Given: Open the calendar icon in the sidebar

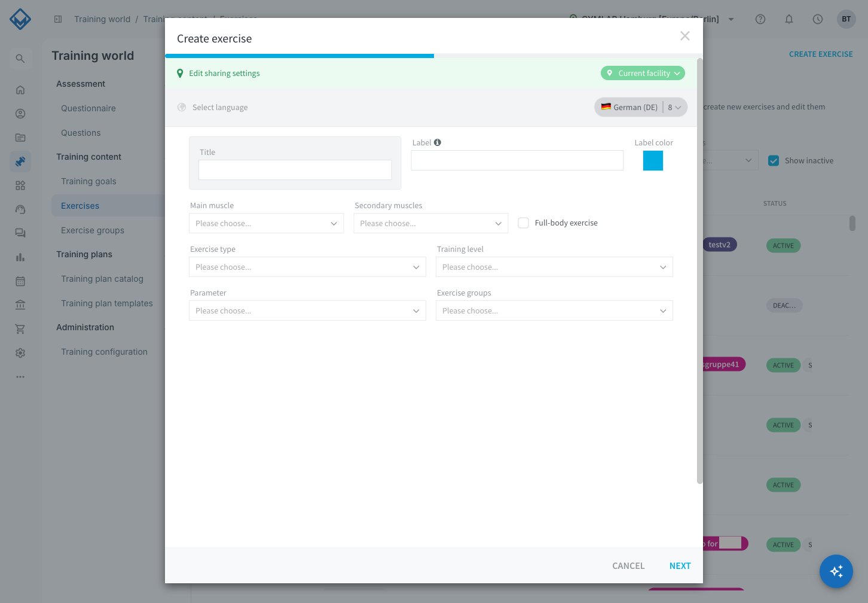Looking at the screenshot, I should click(20, 281).
